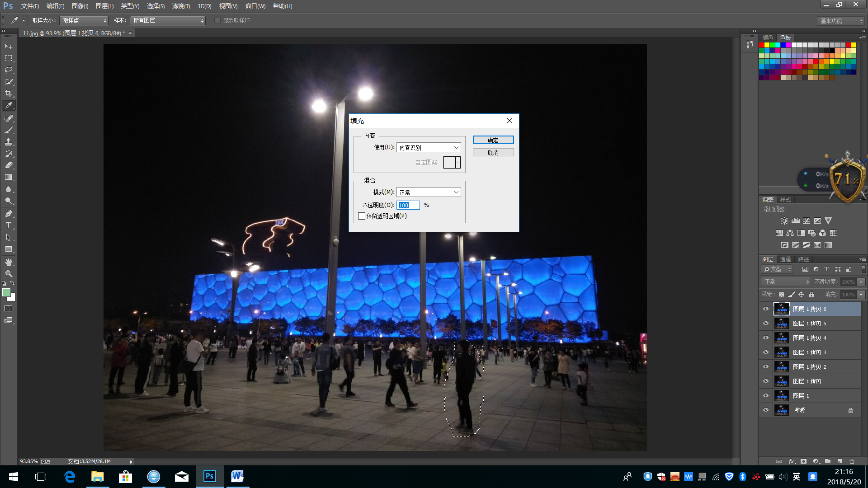Select the Lasso tool

(x=9, y=70)
